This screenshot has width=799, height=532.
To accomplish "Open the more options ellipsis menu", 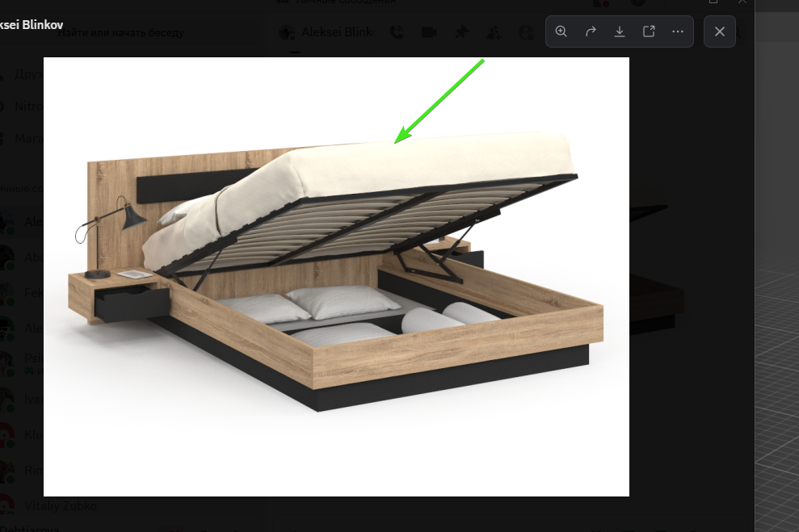I will coord(678,31).
